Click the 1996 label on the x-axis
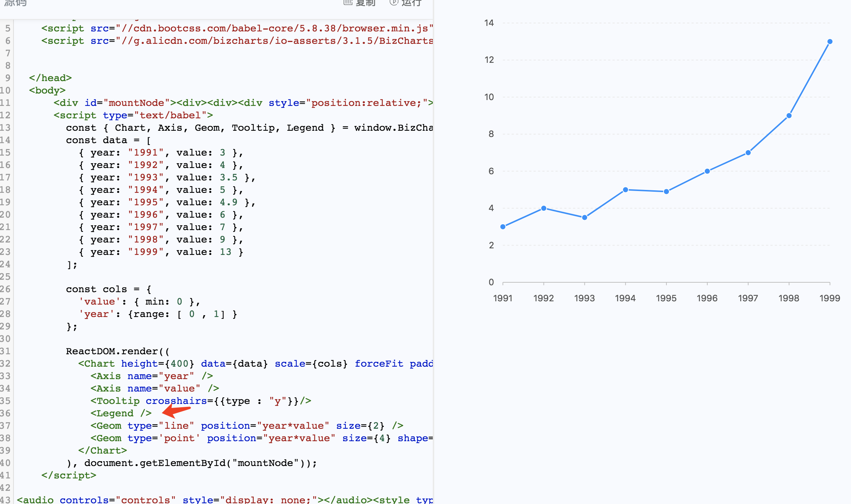851x504 pixels. tap(707, 298)
